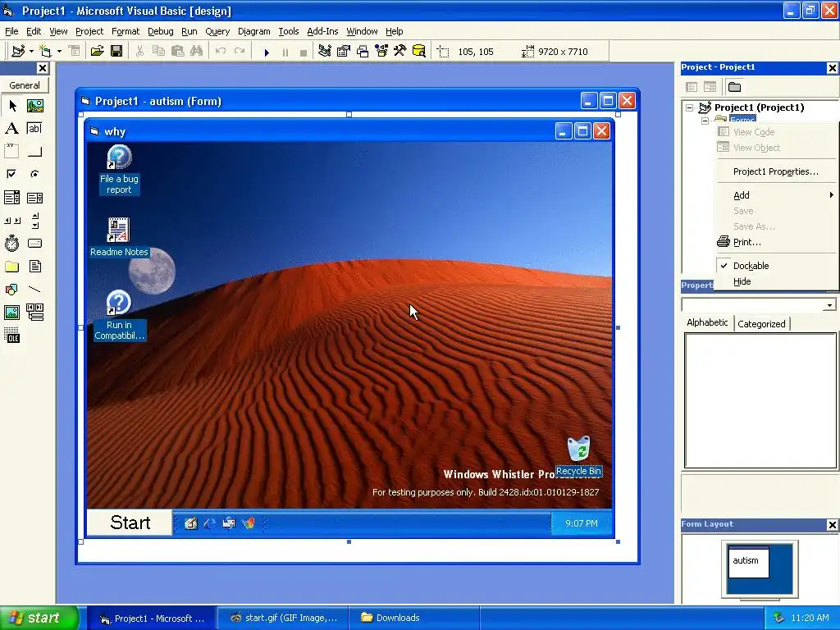
Task: Select the Label control (letter A)
Action: pos(11,129)
